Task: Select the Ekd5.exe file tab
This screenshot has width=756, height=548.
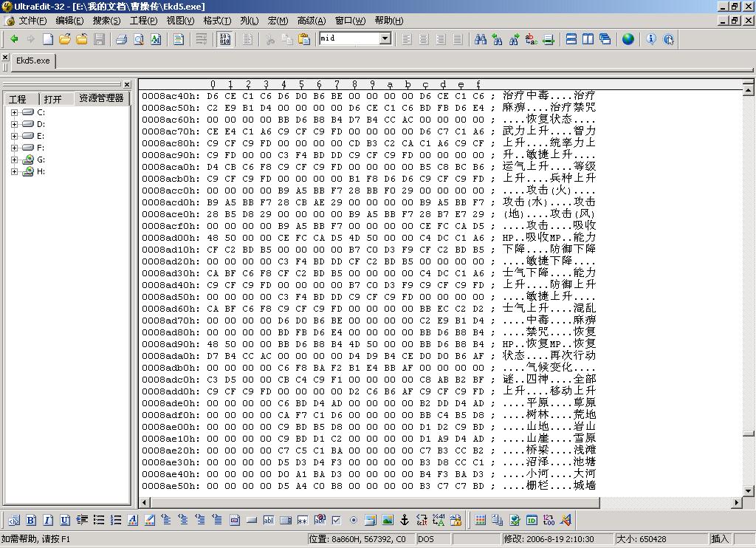Action: pyautogui.click(x=33, y=61)
